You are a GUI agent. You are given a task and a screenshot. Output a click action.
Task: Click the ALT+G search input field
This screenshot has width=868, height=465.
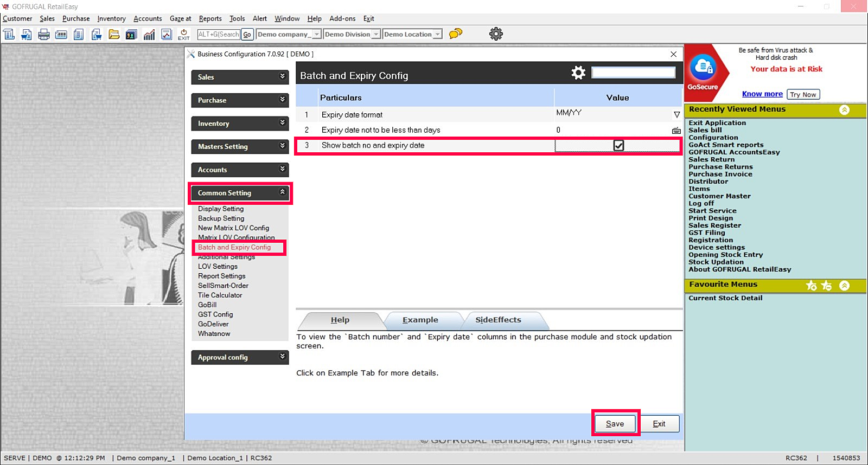click(219, 34)
